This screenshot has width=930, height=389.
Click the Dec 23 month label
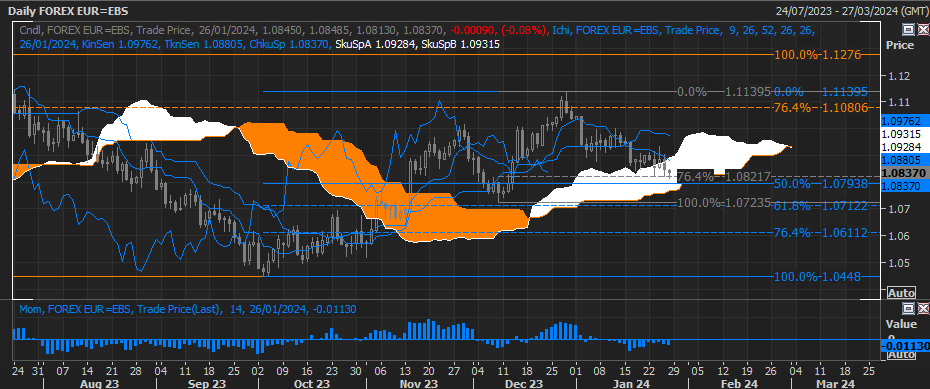point(525,384)
